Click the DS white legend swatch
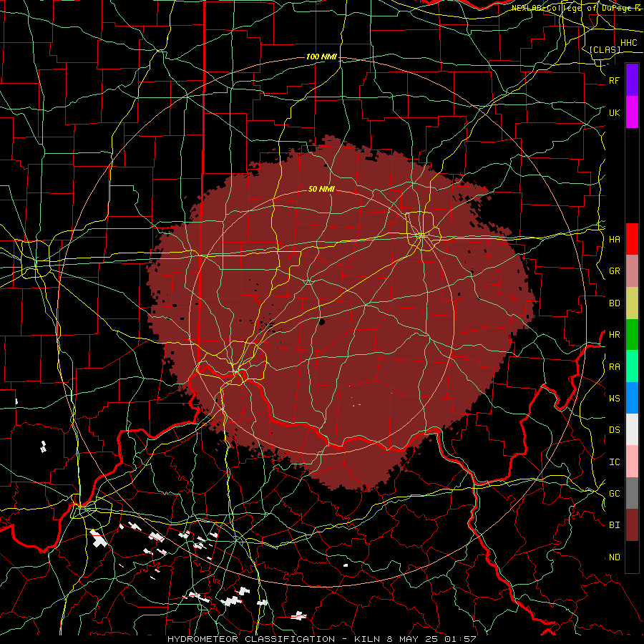 tap(632, 429)
